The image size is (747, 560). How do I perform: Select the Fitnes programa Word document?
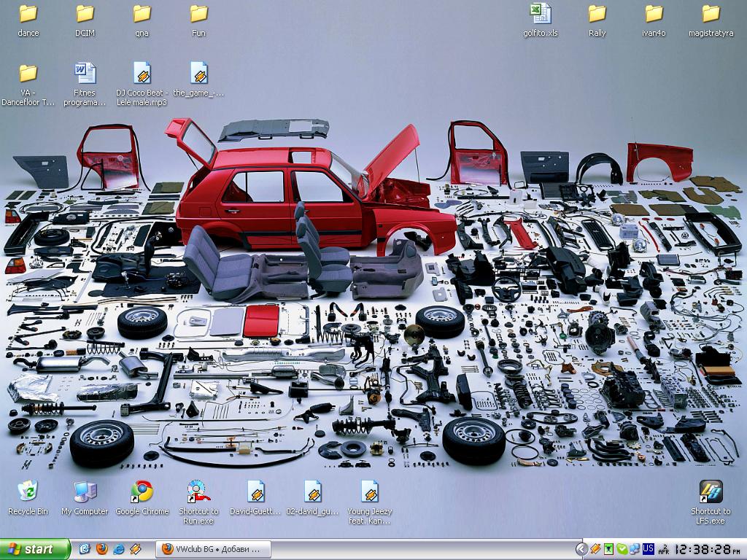coord(85,73)
